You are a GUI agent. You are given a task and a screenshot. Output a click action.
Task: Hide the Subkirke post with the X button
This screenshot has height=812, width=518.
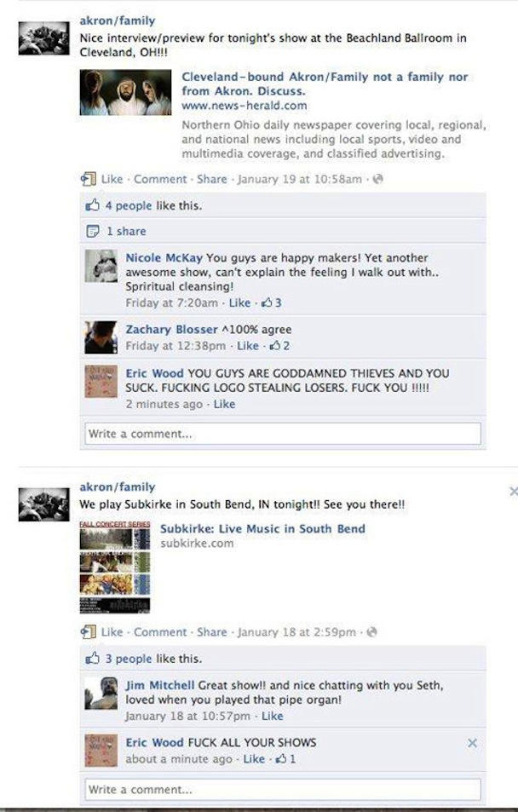(x=513, y=491)
